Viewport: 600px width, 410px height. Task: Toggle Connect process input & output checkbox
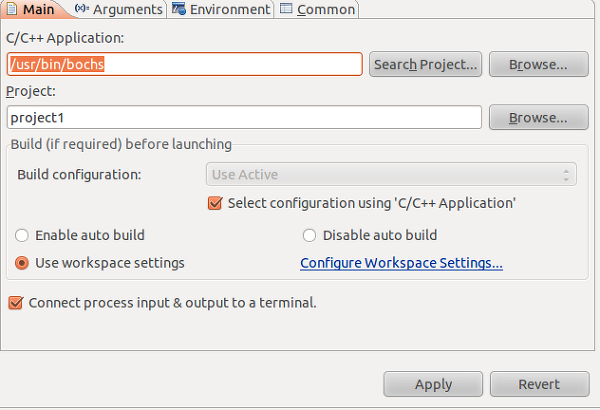coord(16,303)
